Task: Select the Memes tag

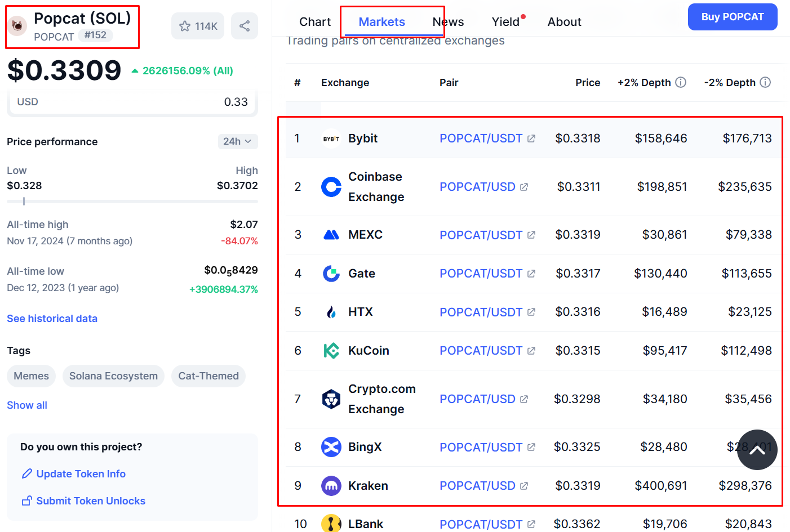Action: tap(31, 376)
